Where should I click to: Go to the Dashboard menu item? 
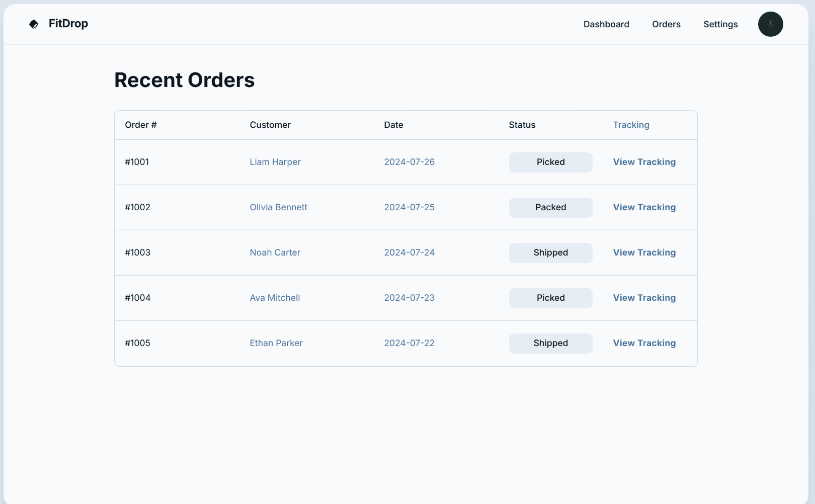(x=606, y=24)
